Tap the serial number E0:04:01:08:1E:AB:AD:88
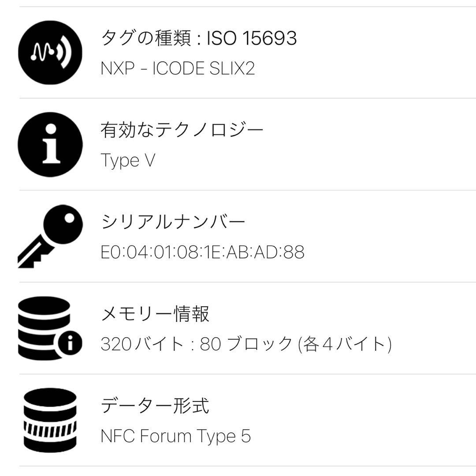The image size is (476, 476). coord(202,253)
